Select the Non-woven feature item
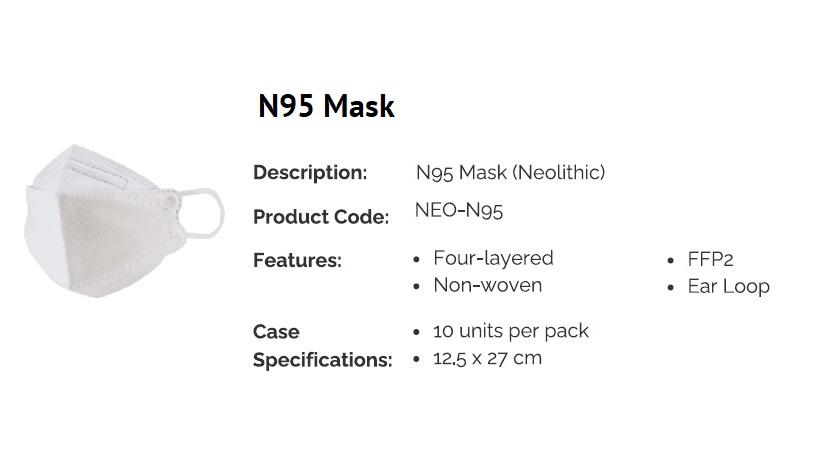The width and height of the screenshot is (837, 461). pyautogui.click(x=487, y=285)
